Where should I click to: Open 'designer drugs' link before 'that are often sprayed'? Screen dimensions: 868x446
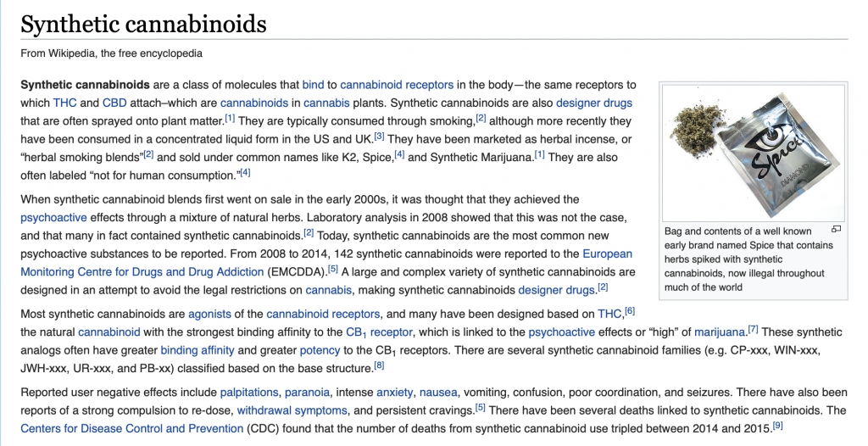coord(594,103)
